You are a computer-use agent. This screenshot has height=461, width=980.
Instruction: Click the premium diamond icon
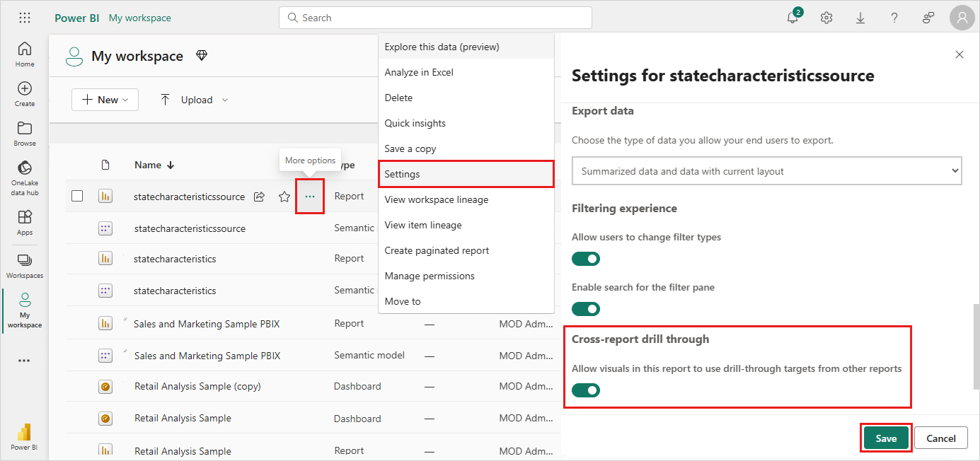click(x=202, y=56)
